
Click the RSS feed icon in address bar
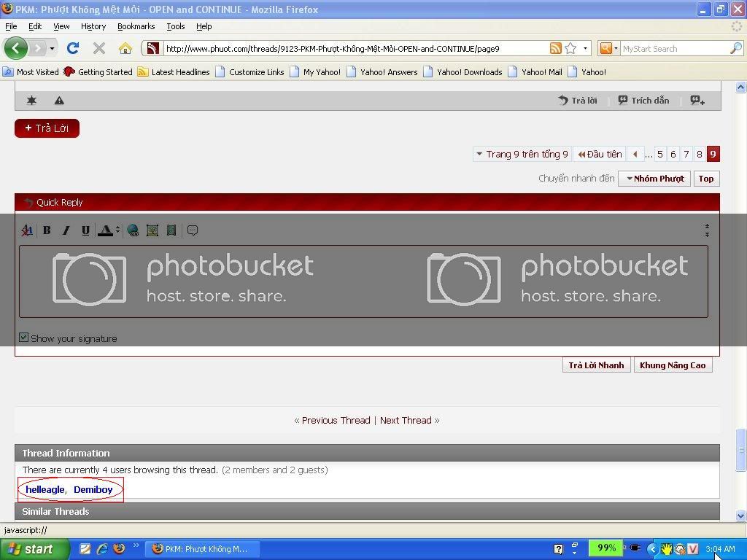555,48
